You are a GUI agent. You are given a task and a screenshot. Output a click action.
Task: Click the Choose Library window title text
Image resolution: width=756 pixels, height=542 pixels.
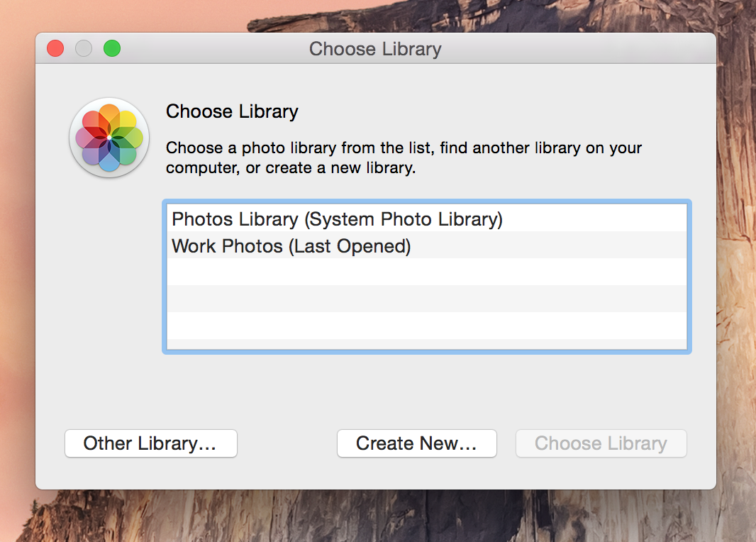375,49
